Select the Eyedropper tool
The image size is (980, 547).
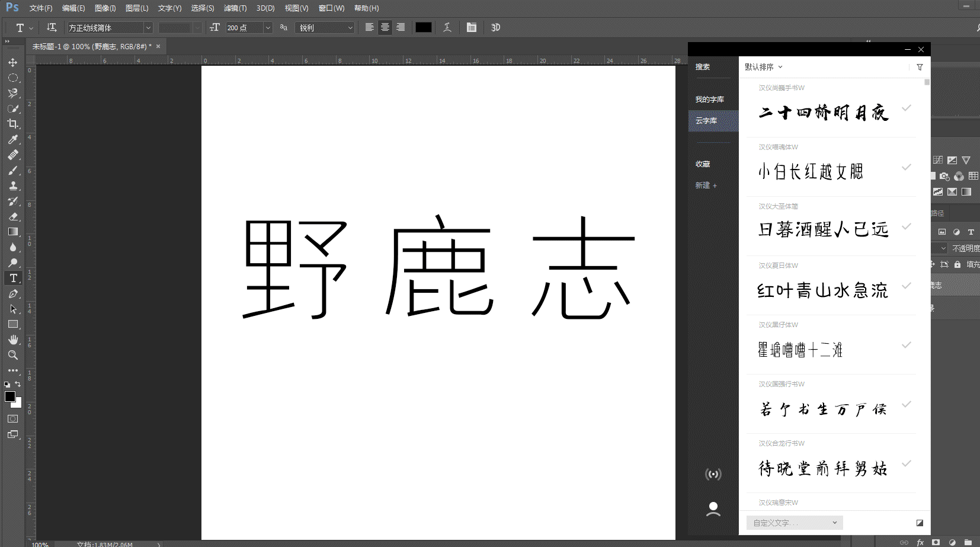(x=12, y=140)
